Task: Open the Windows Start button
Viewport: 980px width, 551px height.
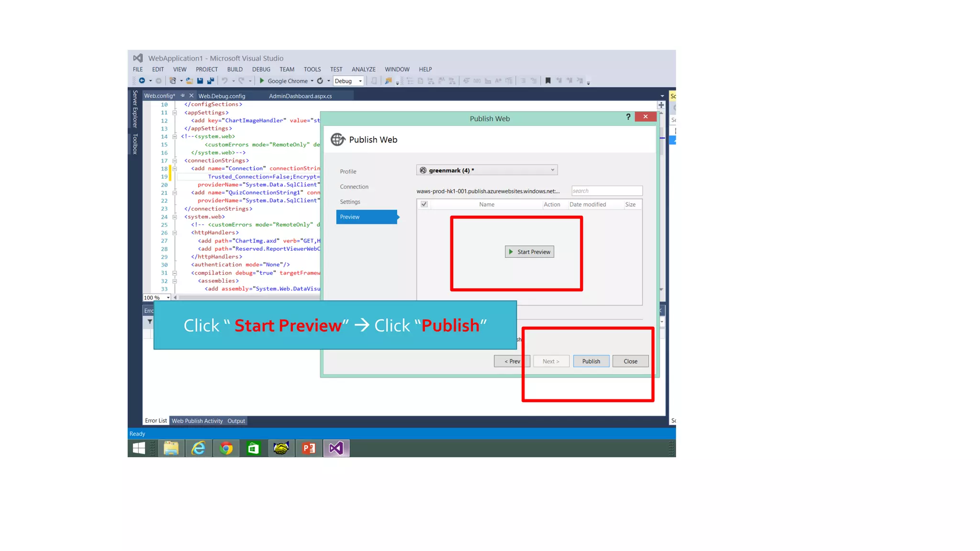Action: tap(139, 448)
